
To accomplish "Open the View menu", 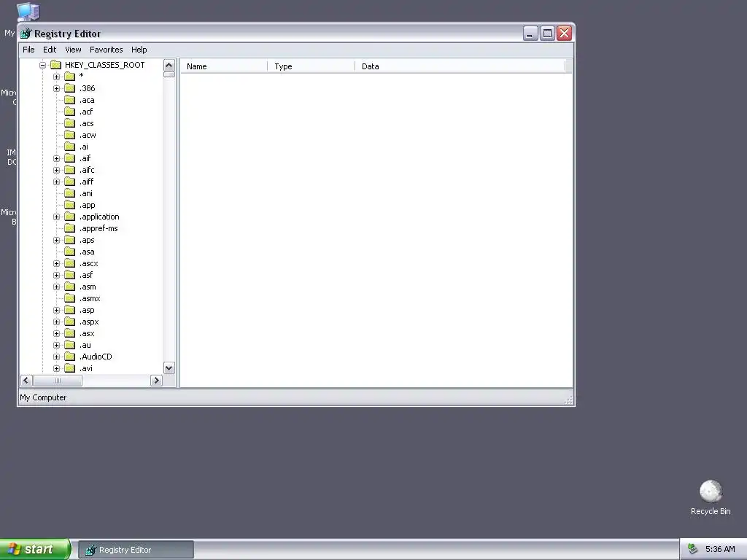I will (x=73, y=50).
